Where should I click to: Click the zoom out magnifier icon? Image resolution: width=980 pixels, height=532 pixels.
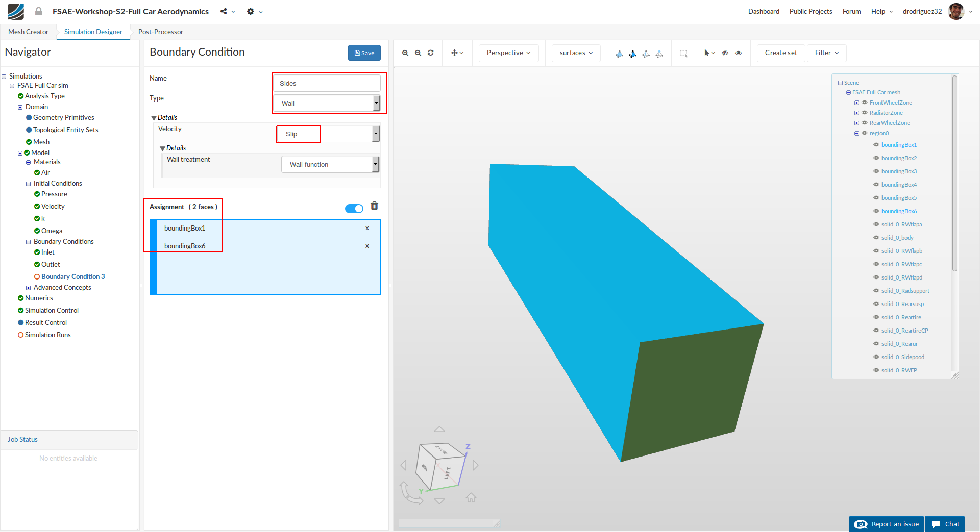pos(418,53)
